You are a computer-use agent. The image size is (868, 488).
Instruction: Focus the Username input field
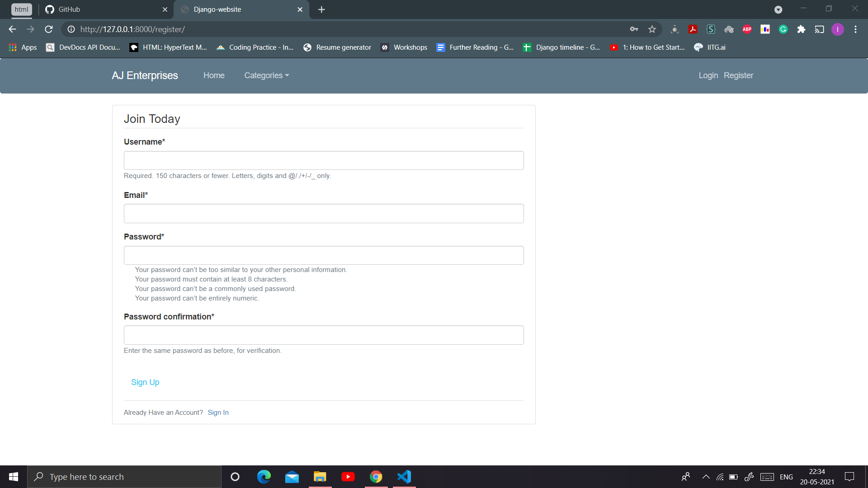323,160
